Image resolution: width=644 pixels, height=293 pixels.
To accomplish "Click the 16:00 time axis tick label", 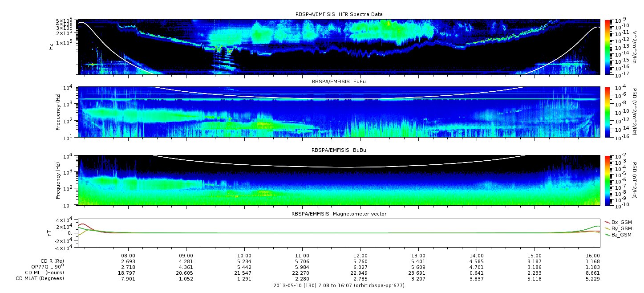I will click(x=592, y=256).
